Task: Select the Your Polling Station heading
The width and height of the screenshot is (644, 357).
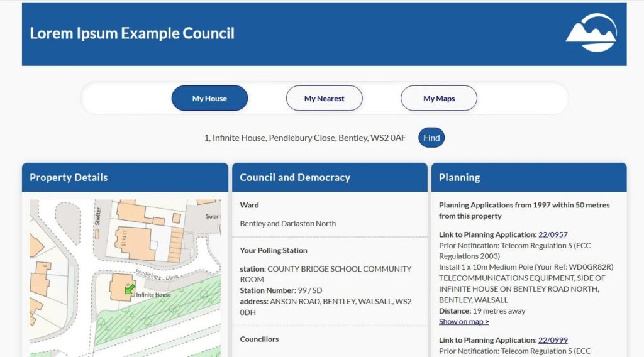Action: click(274, 250)
